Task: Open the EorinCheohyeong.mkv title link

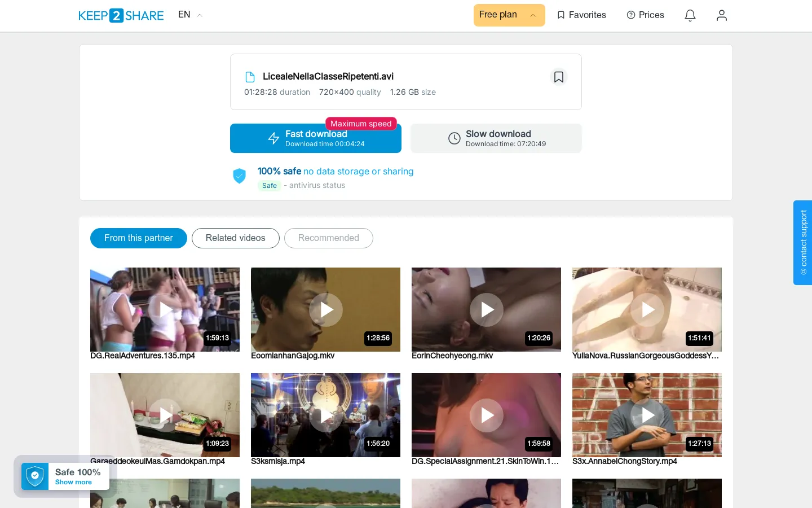Action: 452,356
